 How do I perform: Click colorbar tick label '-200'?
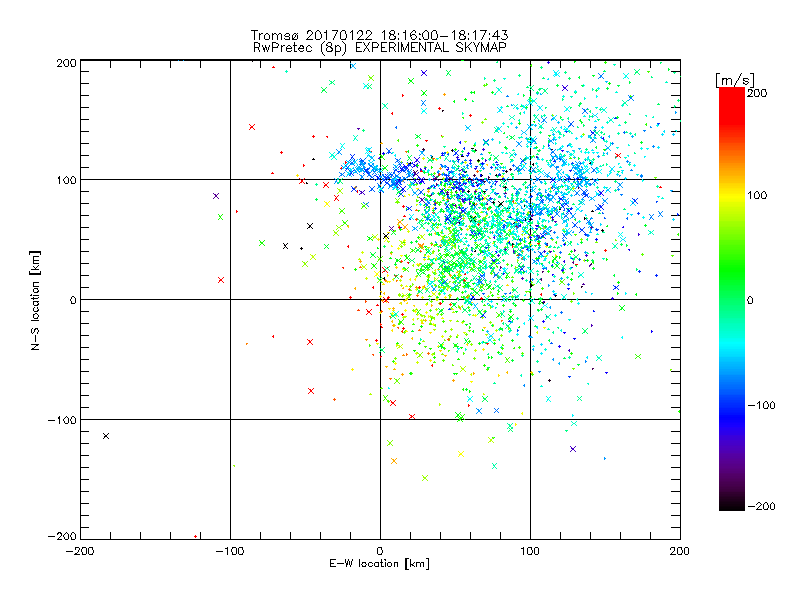pos(761,506)
